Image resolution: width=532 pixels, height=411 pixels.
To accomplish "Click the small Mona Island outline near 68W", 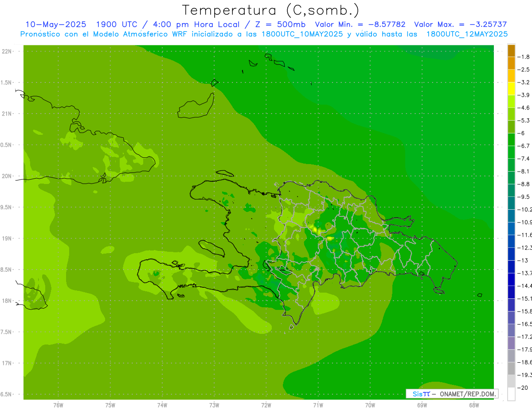I will click(x=479, y=295).
